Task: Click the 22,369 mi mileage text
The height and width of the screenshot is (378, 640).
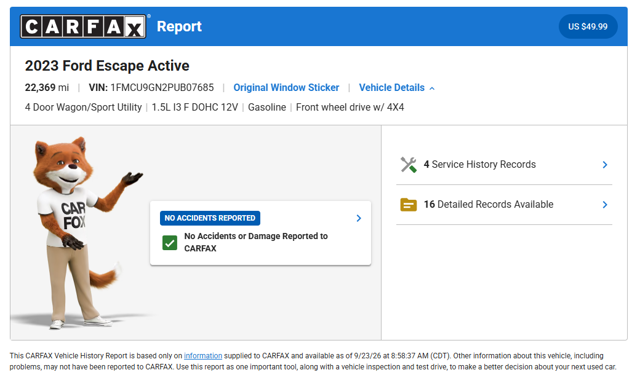Action: coord(47,88)
